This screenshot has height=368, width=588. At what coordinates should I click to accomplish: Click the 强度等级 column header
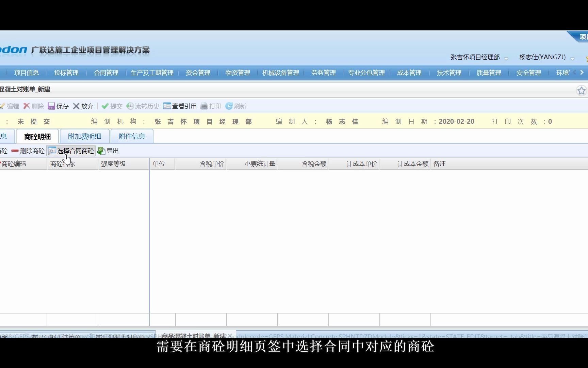pyautogui.click(x=124, y=164)
